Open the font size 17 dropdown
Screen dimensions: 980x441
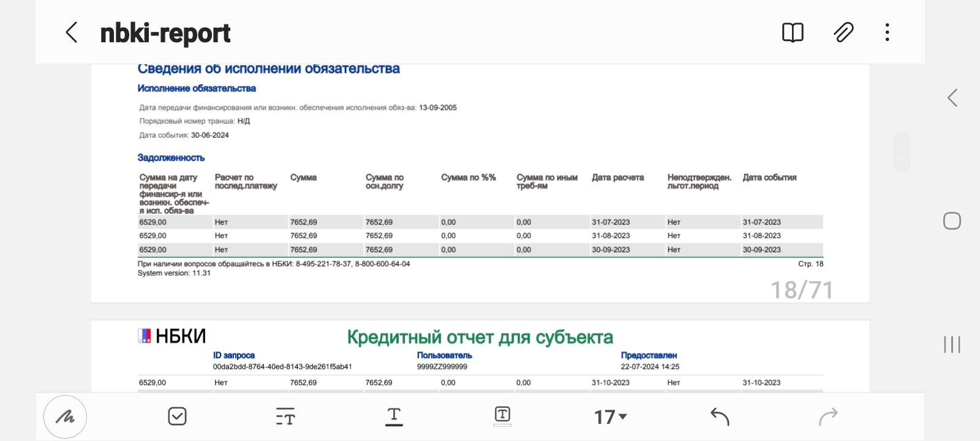click(611, 417)
